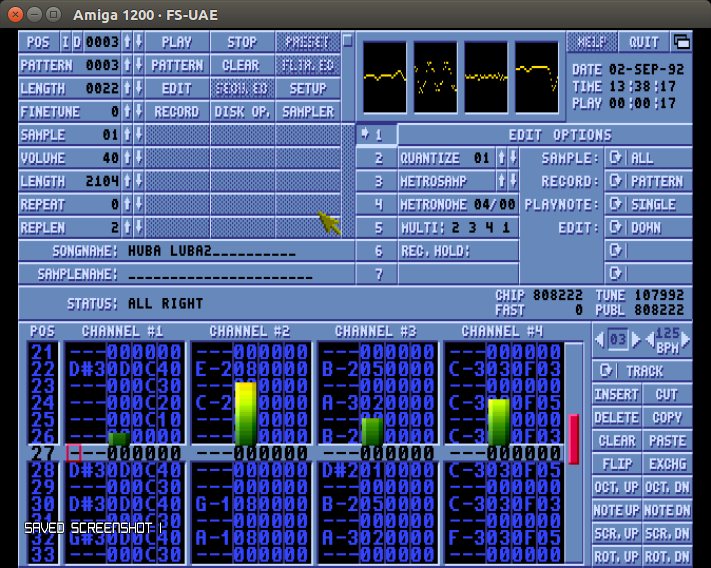
Task: Click the HELP button
Action: click(592, 42)
